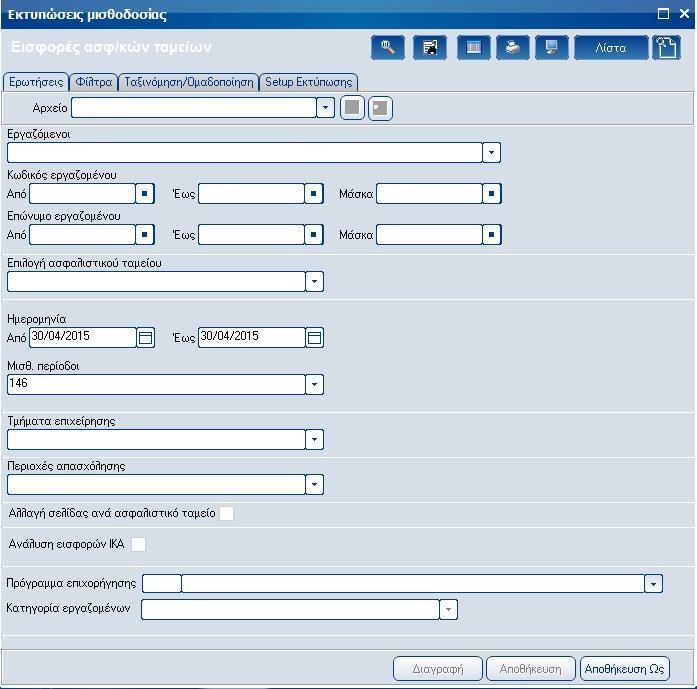Click the document page icon beside Λίστα
Image resolution: width=697 pixels, height=689 pixels.
coord(666,47)
